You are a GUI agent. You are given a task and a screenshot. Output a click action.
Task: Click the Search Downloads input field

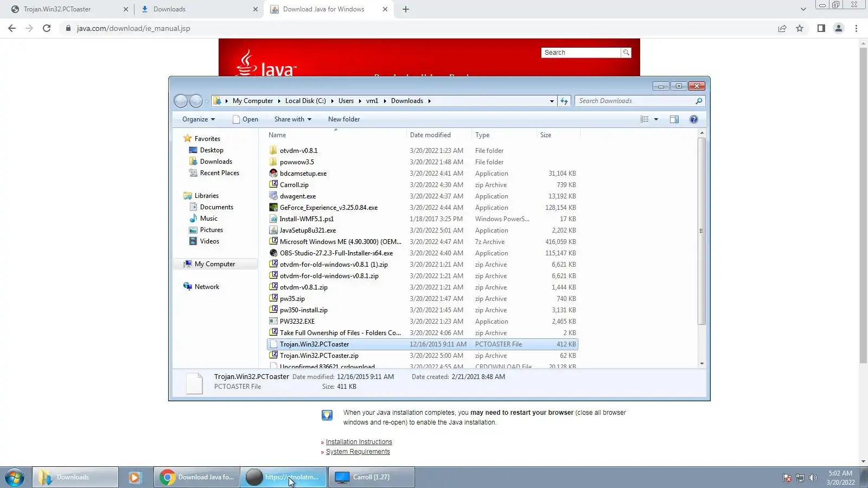636,101
